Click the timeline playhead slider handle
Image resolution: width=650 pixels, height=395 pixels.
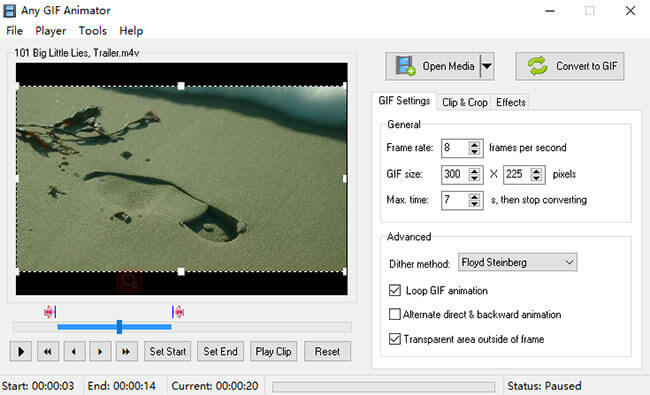pyautogui.click(x=119, y=327)
